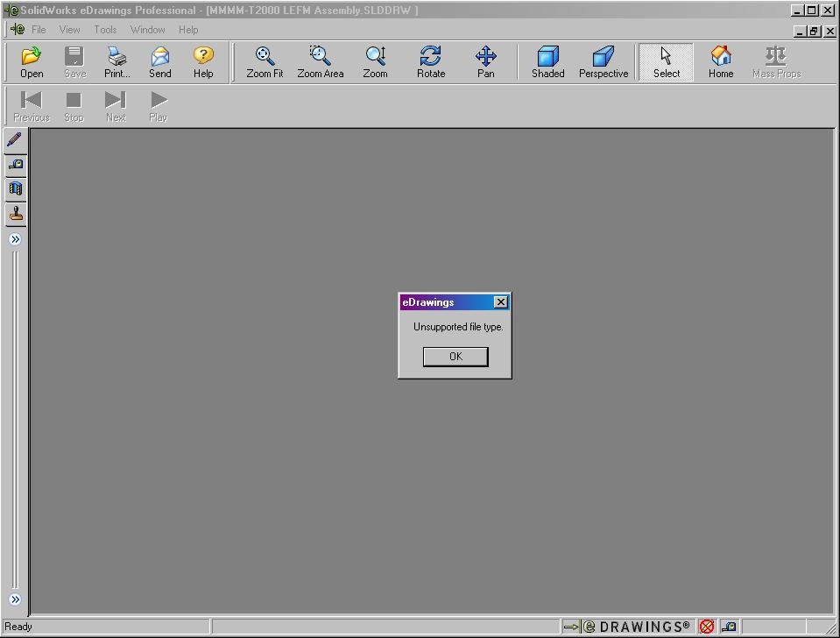
Task: Choose the Select cursor tool
Action: pos(667,62)
